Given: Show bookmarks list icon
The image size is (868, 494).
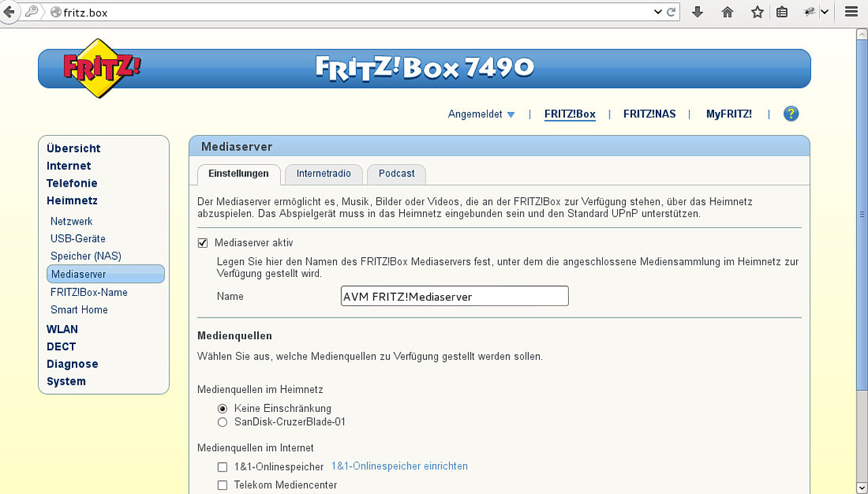Looking at the screenshot, I should [782, 12].
